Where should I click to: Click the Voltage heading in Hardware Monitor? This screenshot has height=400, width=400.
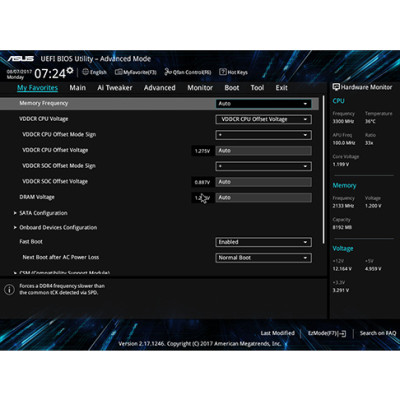tap(343, 249)
